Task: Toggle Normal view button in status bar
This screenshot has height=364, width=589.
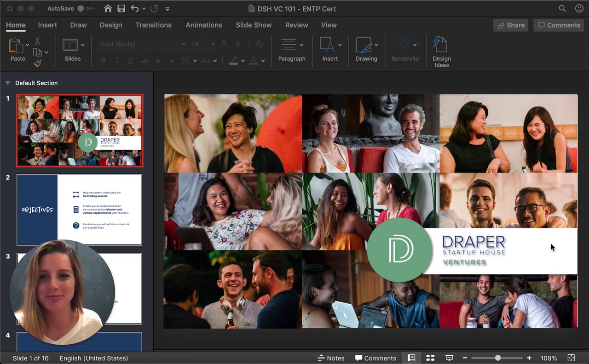Action: point(411,358)
